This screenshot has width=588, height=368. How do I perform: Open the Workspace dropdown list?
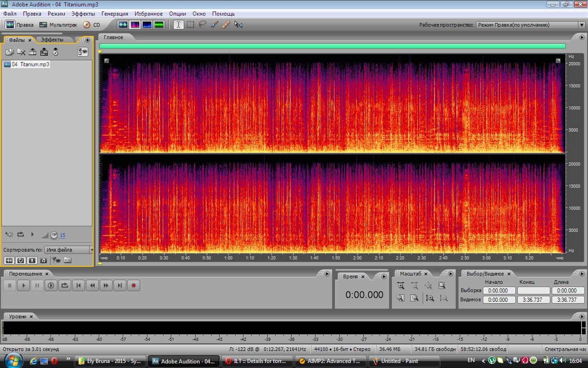530,25
